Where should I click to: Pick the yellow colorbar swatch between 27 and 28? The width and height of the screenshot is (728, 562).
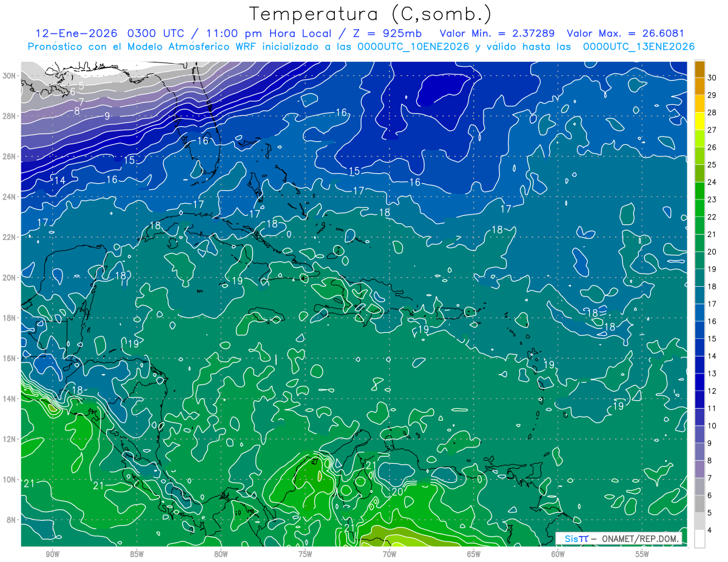[699, 121]
